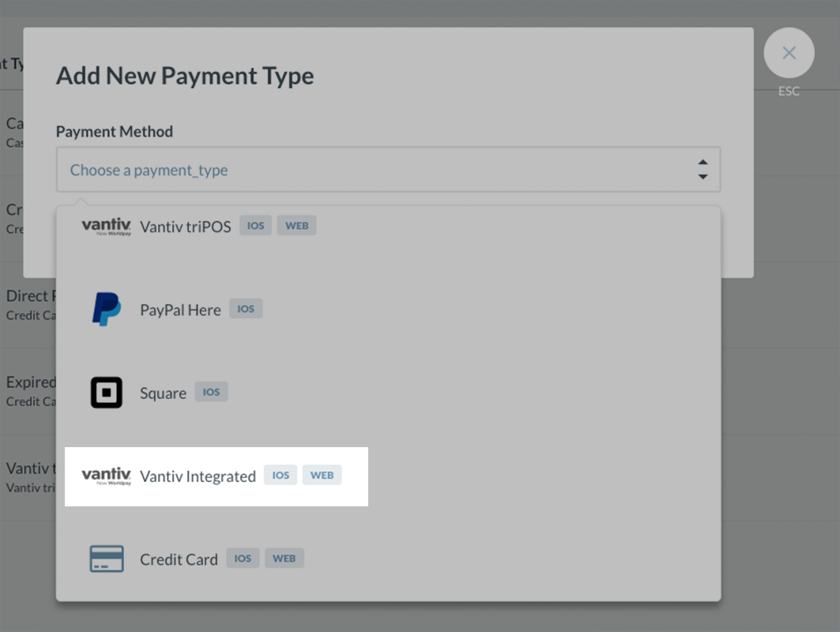Click the Direct row in background list
The height and width of the screenshot is (632, 840).
coord(28,305)
